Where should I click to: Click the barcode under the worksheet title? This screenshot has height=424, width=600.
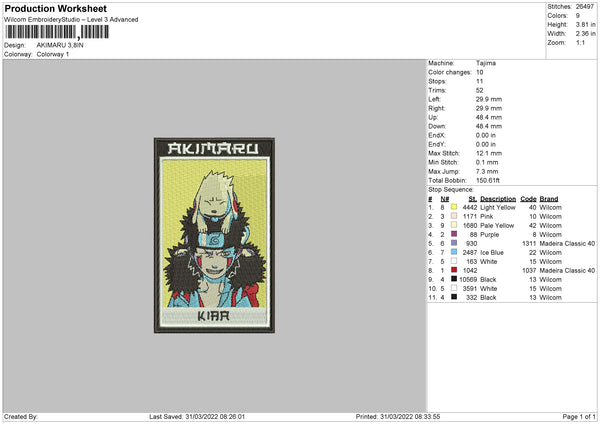click(x=57, y=32)
